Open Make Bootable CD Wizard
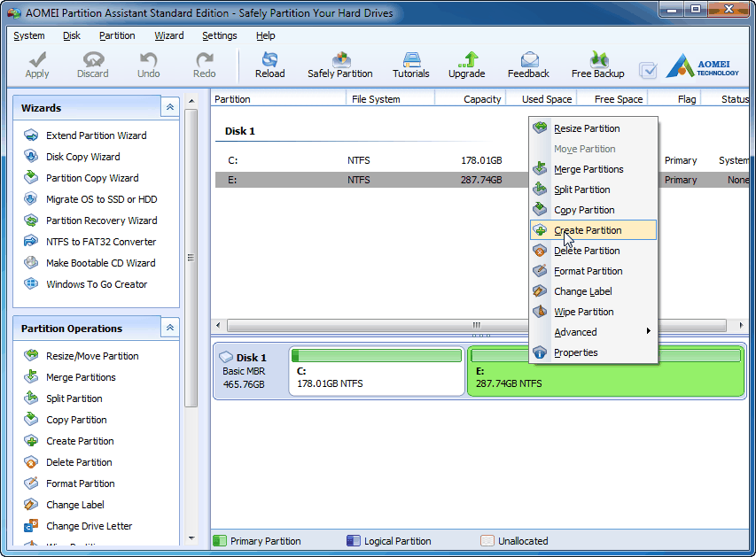The image size is (756, 557). (90, 263)
